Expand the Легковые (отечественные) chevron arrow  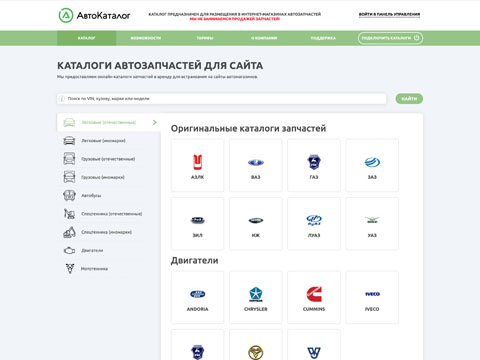pyautogui.click(x=155, y=122)
